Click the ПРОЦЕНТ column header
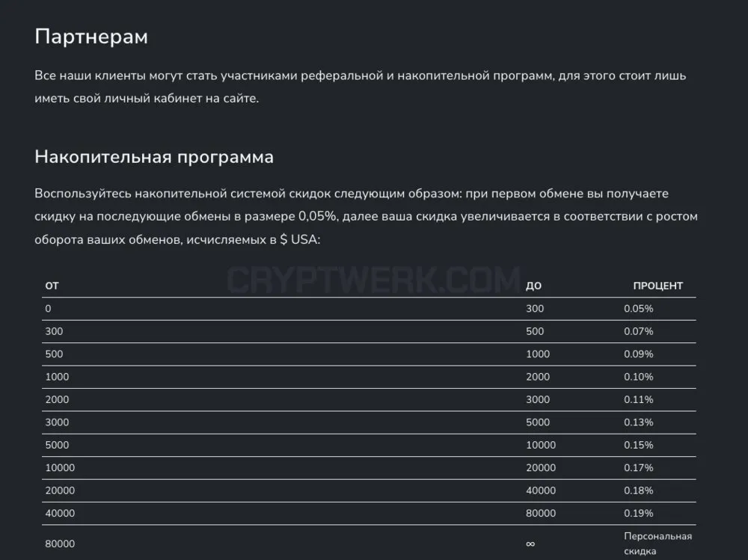The height and width of the screenshot is (560, 748). (x=657, y=286)
